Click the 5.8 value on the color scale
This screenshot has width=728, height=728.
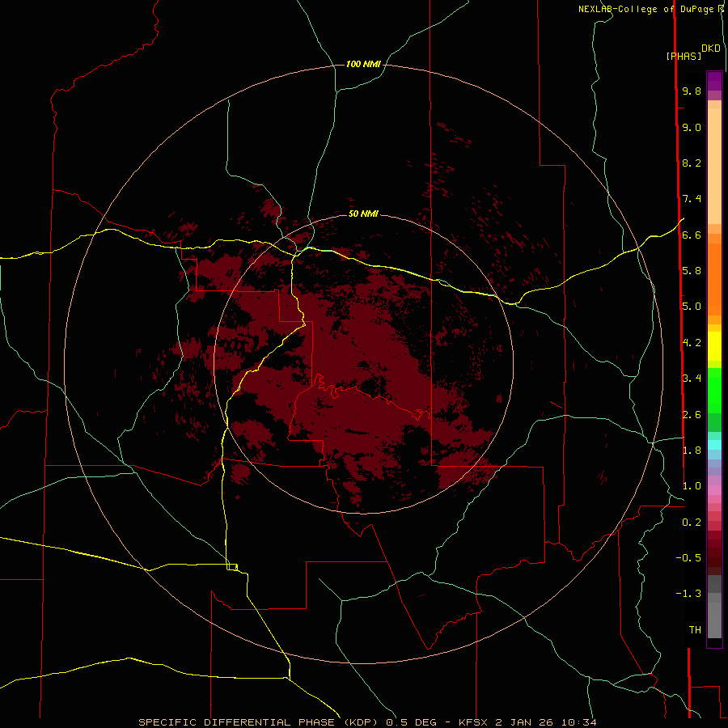click(x=692, y=270)
